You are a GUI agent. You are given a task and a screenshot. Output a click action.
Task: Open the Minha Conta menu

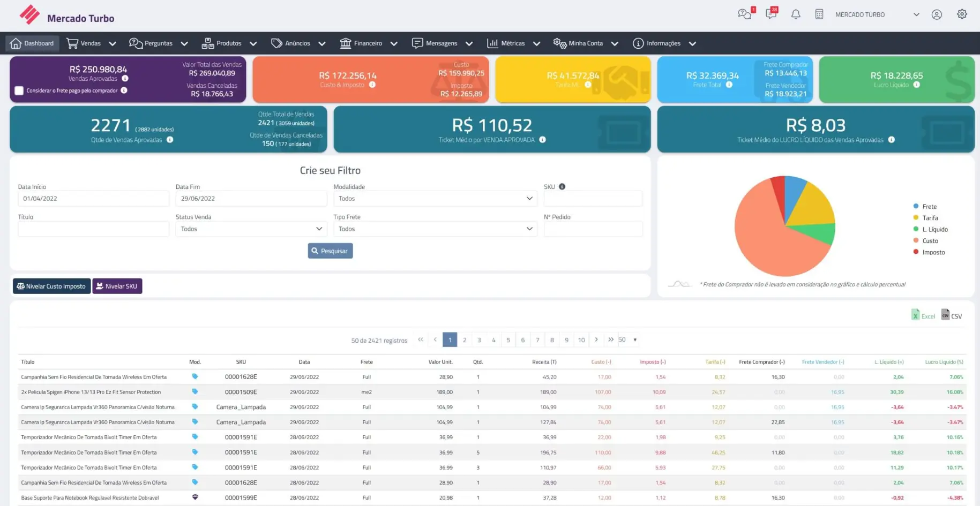[586, 43]
